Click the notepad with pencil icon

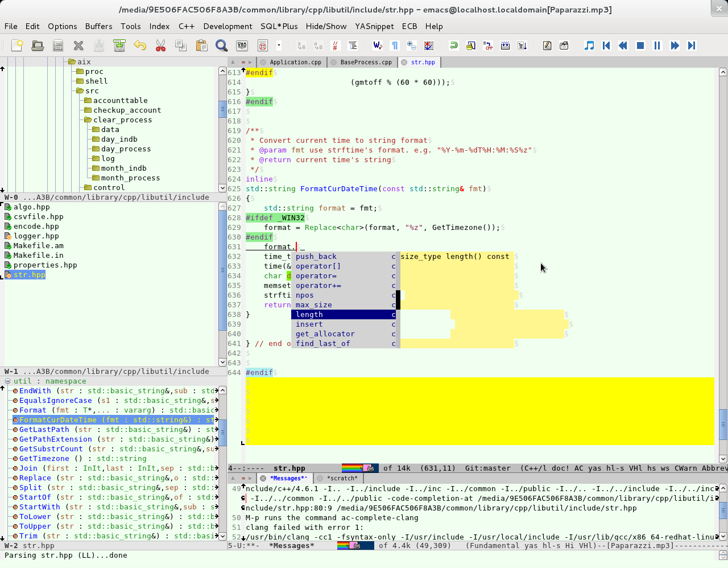547,46
